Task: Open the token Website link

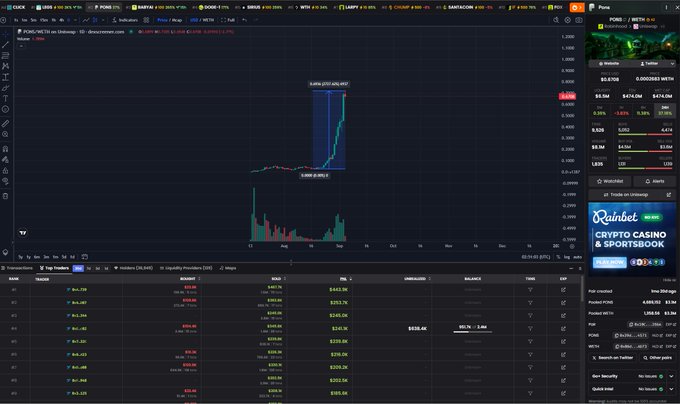Action: click(609, 64)
